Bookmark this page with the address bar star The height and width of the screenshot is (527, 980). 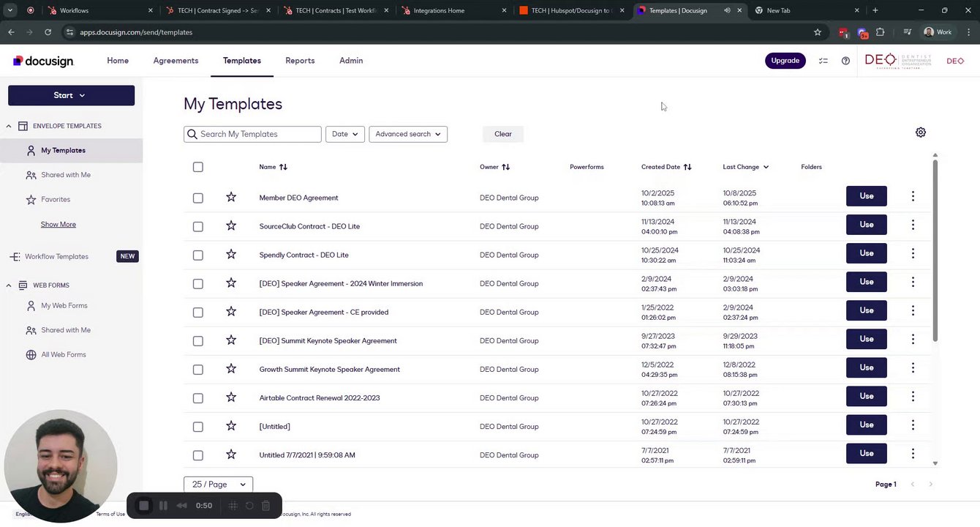point(818,32)
